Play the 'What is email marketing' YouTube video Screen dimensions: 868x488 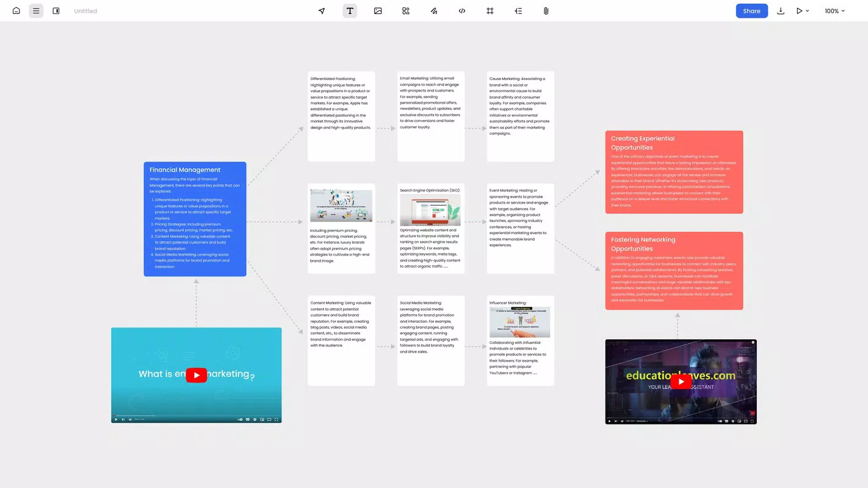coord(197,375)
